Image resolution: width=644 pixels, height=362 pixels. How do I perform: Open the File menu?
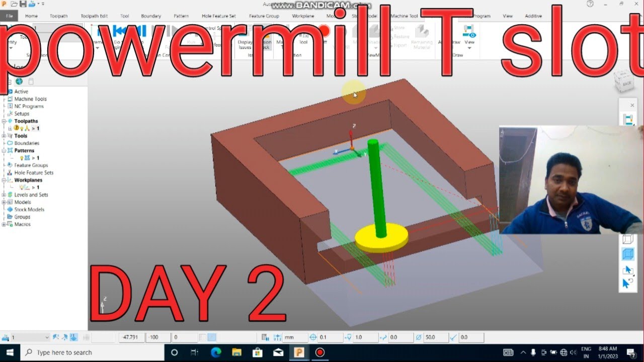pyautogui.click(x=9, y=16)
